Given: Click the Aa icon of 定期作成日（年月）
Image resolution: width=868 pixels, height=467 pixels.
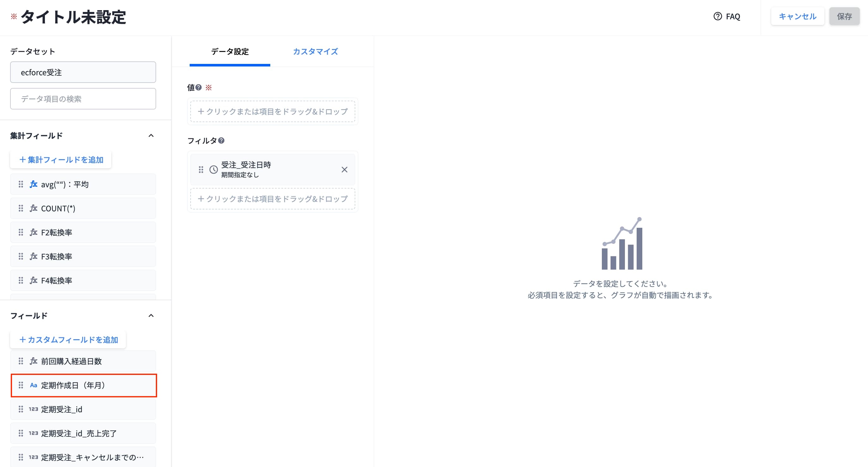Looking at the screenshot, I should (34, 385).
